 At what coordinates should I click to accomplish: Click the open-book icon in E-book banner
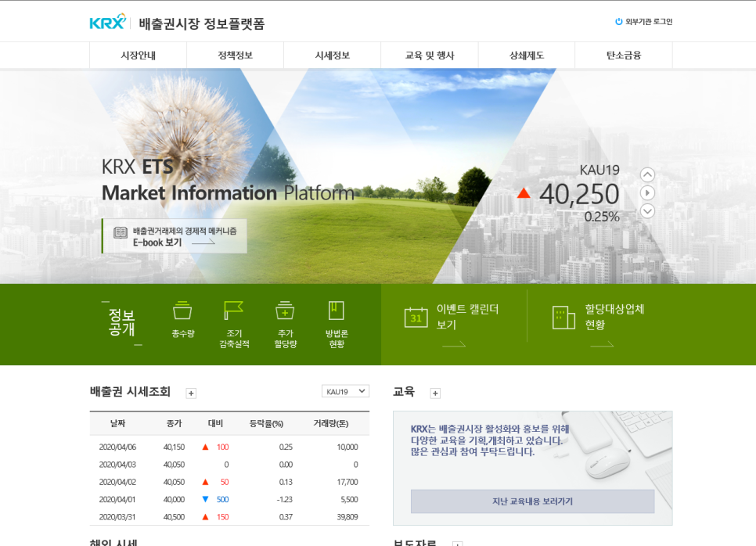click(x=120, y=232)
